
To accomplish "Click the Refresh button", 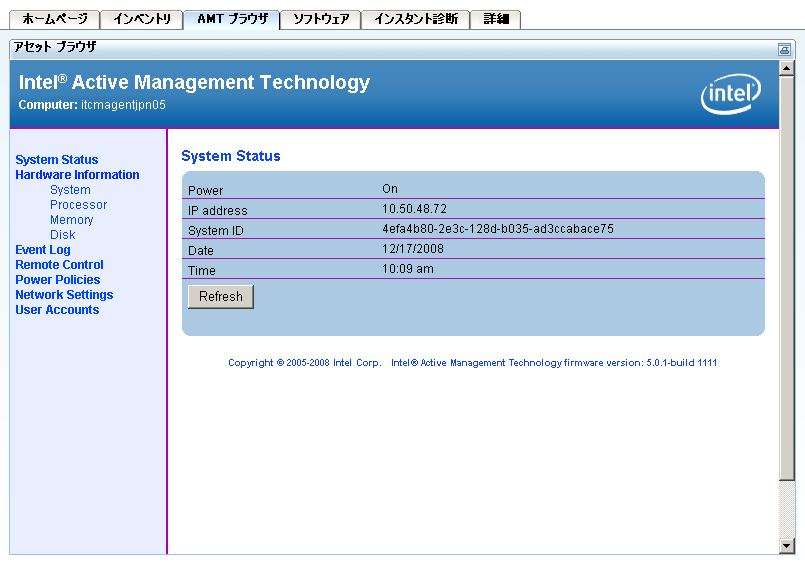I will click(221, 297).
